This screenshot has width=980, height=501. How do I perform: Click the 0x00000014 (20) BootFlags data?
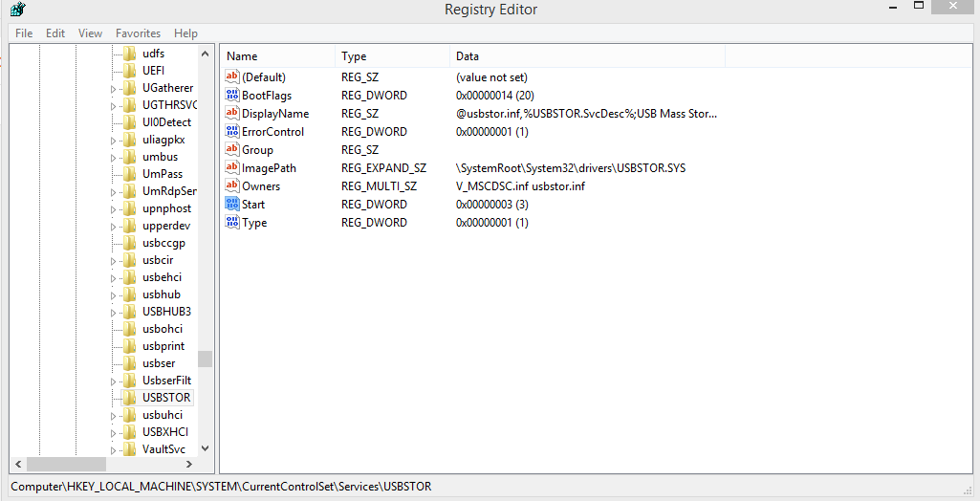(495, 96)
